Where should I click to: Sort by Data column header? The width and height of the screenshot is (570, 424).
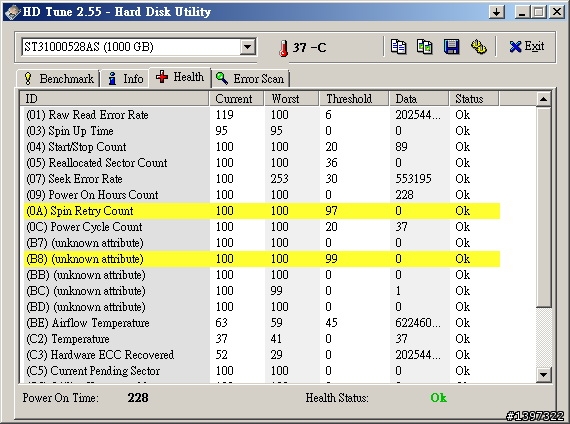pyautogui.click(x=420, y=99)
